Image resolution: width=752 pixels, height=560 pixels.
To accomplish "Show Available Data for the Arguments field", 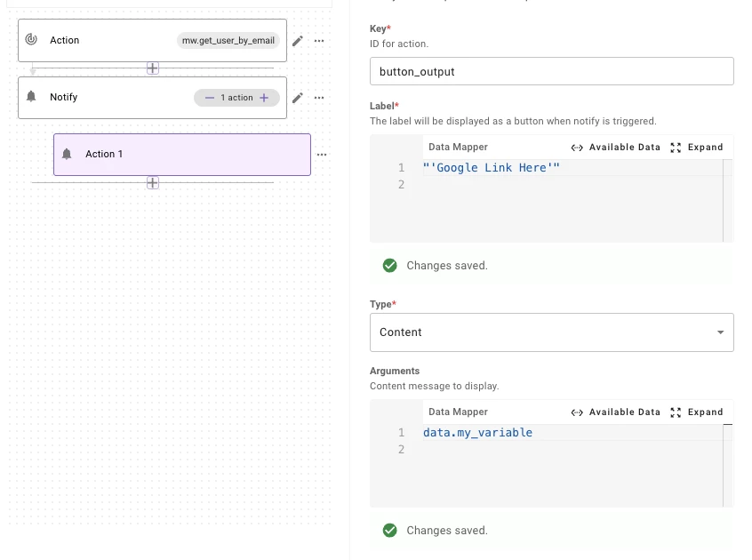I will [x=616, y=412].
